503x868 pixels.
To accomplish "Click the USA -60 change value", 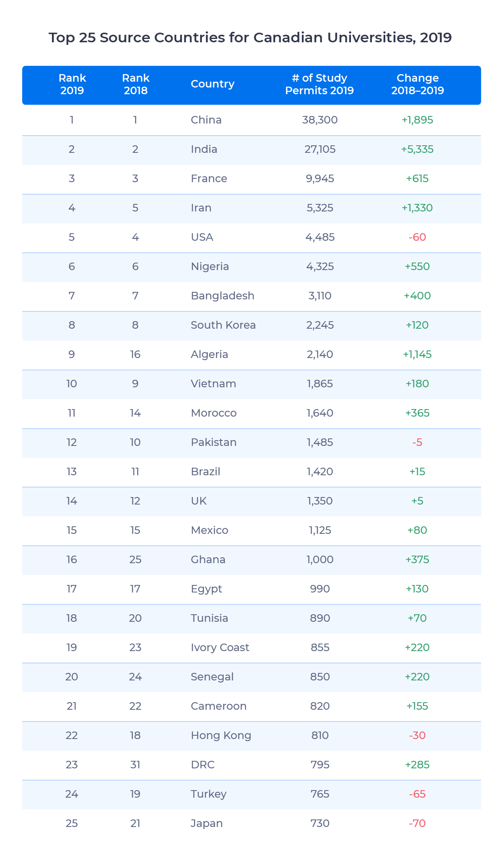I will click(417, 237).
